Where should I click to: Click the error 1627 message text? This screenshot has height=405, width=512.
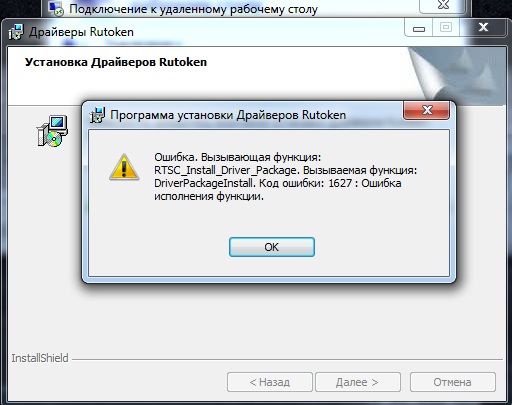point(285,177)
